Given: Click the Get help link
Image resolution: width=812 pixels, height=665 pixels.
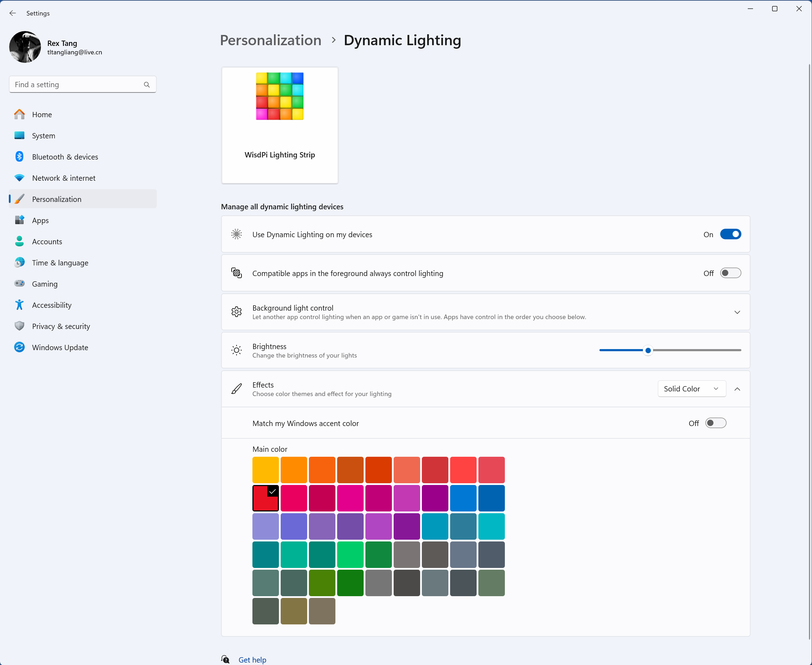Looking at the screenshot, I should tap(252, 660).
